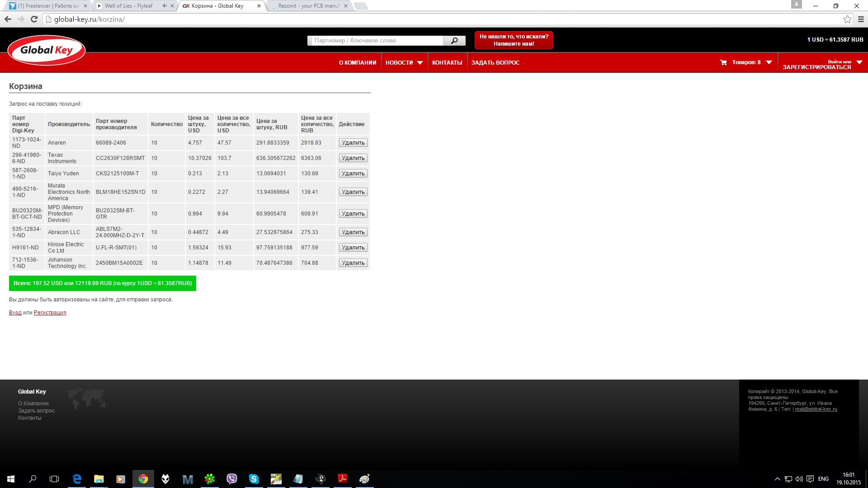
Task: Open File Explorer from taskbar
Action: (99, 479)
